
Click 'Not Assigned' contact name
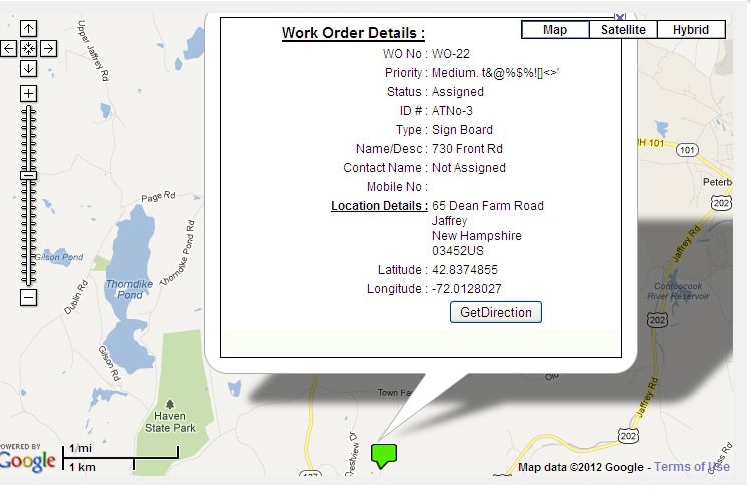point(468,168)
